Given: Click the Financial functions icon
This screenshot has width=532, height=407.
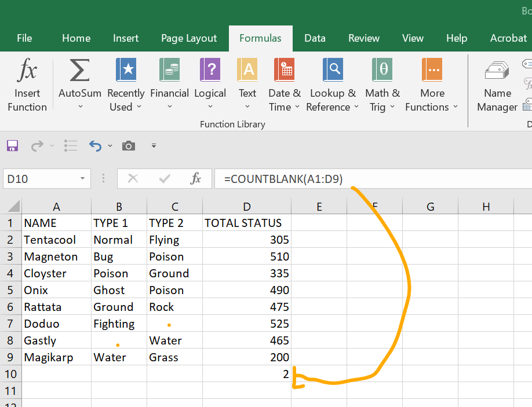Looking at the screenshot, I should click(169, 69).
